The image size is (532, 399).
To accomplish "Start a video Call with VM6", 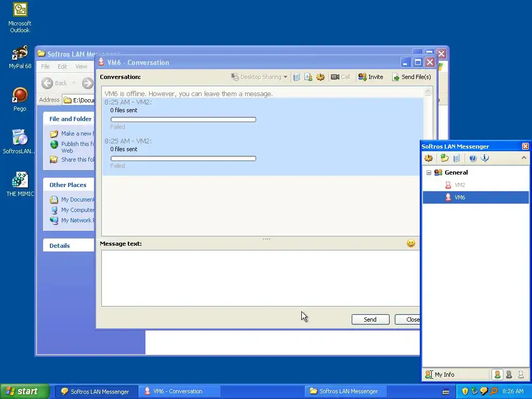I will 340,77.
